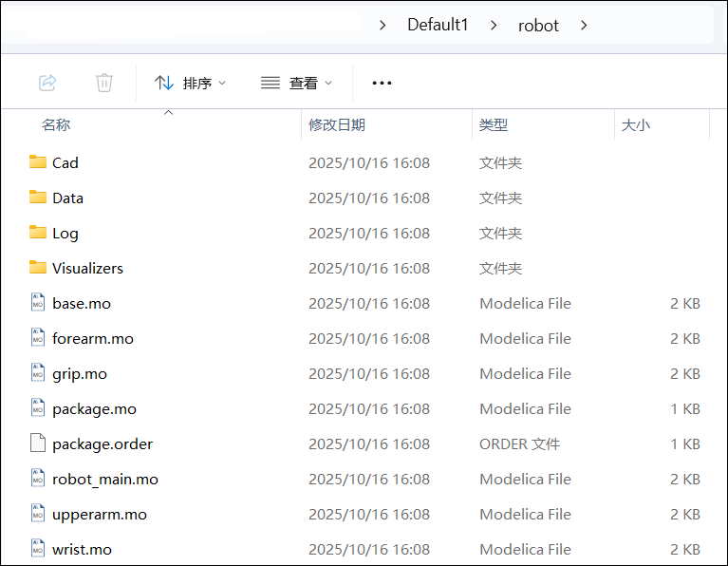Click the base.mo file icon
Image resolution: width=728 pixels, height=566 pixels.
pos(38,302)
